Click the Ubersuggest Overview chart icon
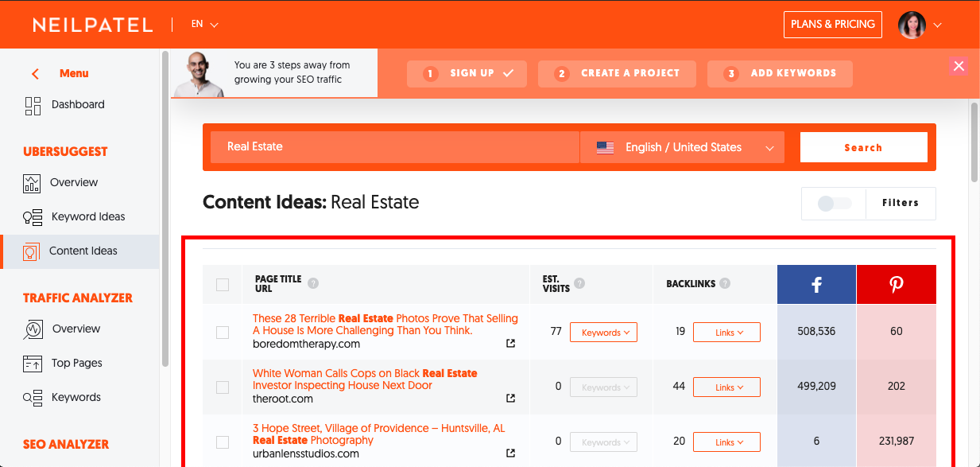The height and width of the screenshot is (467, 980). (x=32, y=183)
